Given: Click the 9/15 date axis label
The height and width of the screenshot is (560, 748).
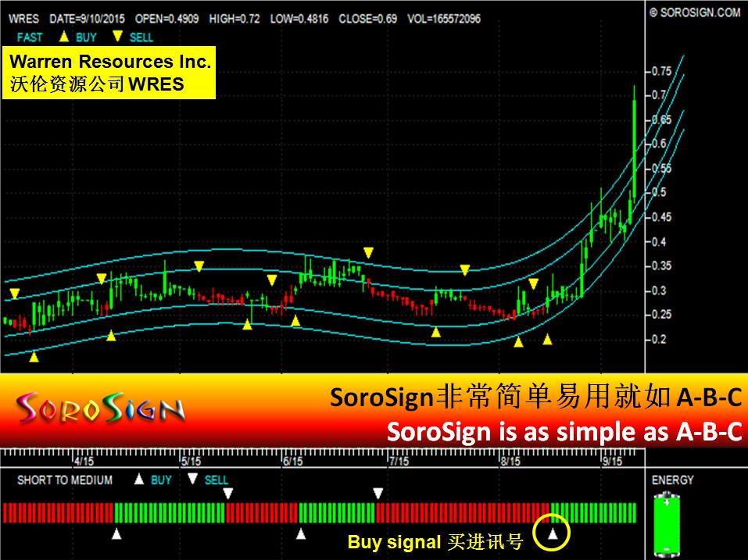Looking at the screenshot, I should click(612, 461).
